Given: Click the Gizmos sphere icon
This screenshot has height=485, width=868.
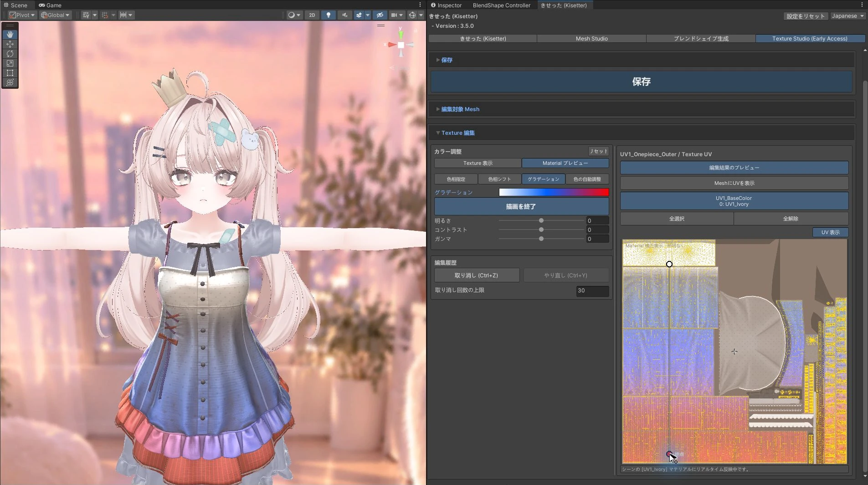Looking at the screenshot, I should pos(412,15).
